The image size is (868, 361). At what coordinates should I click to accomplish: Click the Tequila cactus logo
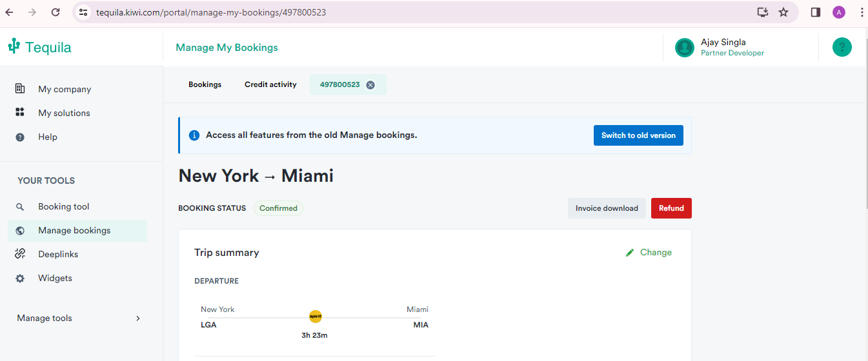point(14,46)
